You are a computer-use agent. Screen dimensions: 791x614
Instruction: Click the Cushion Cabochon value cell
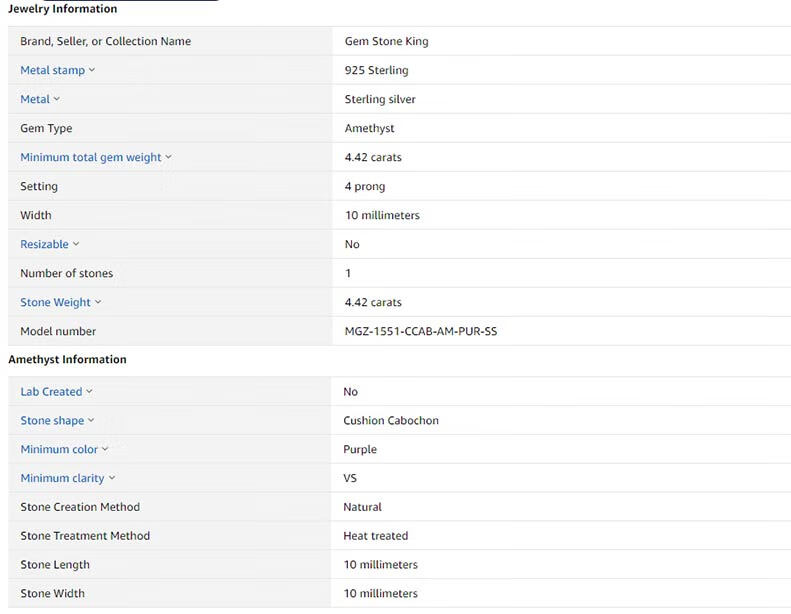point(391,421)
